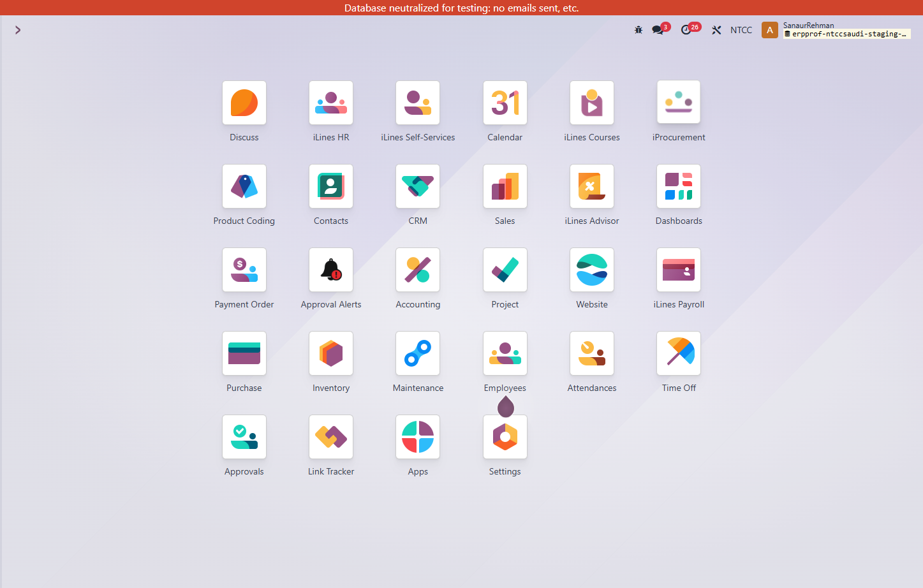The height and width of the screenshot is (588, 923).
Task: Open iLines Self-Services app
Action: pyautogui.click(x=418, y=103)
